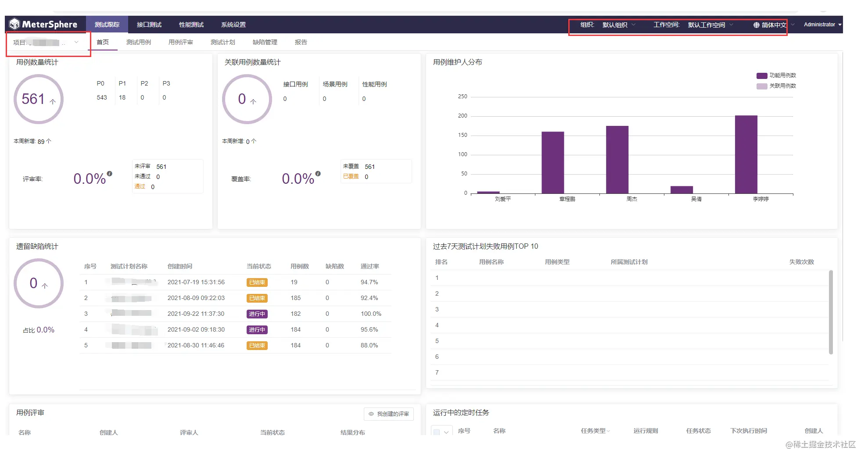This screenshot has height=461, width=868.
Task: Click the failed cases list scrollbar
Action: click(x=831, y=312)
